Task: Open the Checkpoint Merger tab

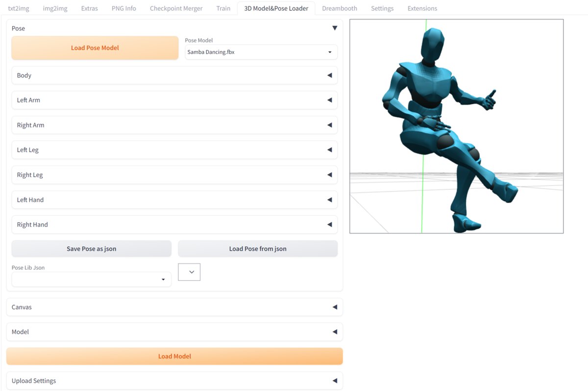Action: point(176,8)
